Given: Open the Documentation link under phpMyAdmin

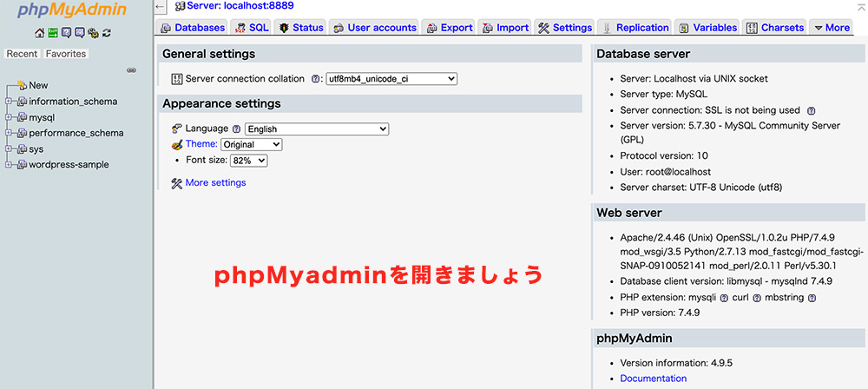Looking at the screenshot, I should (654, 379).
